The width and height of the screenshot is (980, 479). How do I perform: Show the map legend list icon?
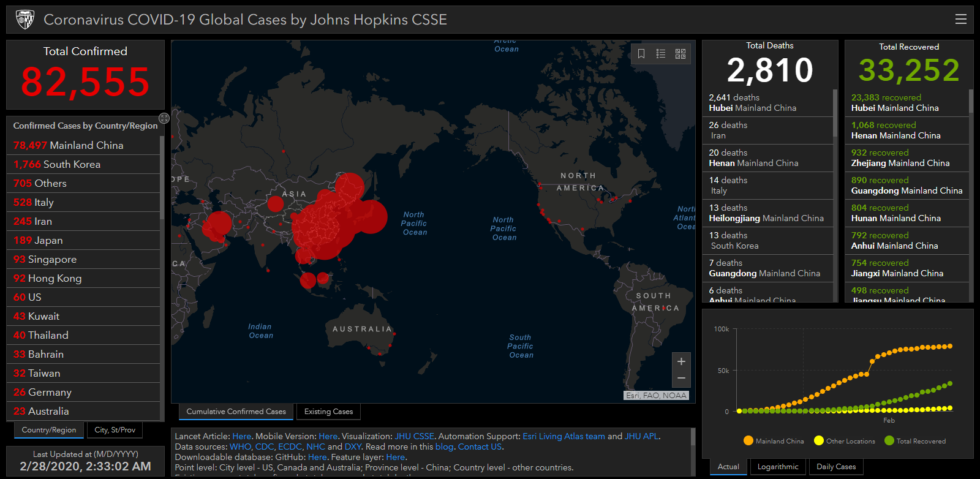click(661, 54)
